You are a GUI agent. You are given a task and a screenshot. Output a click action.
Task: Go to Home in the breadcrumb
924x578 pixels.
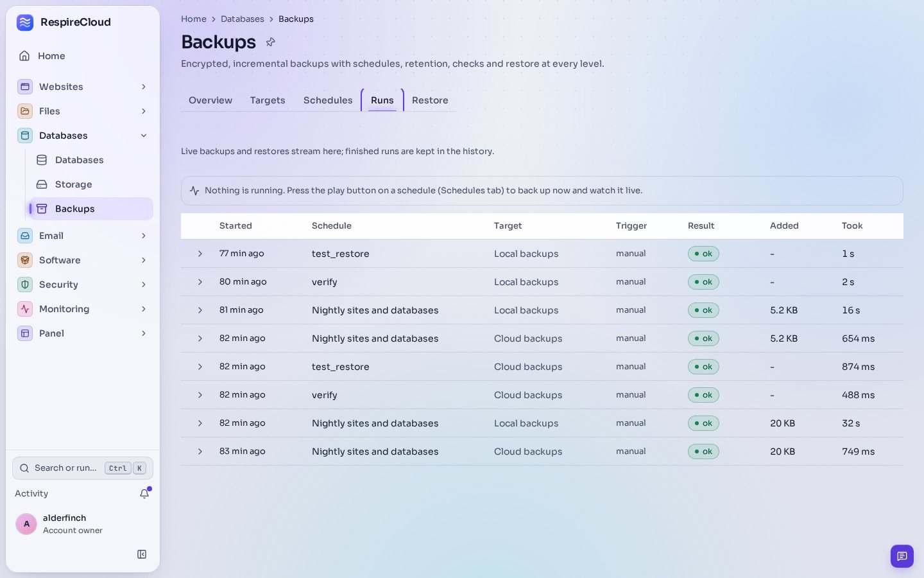tap(194, 19)
